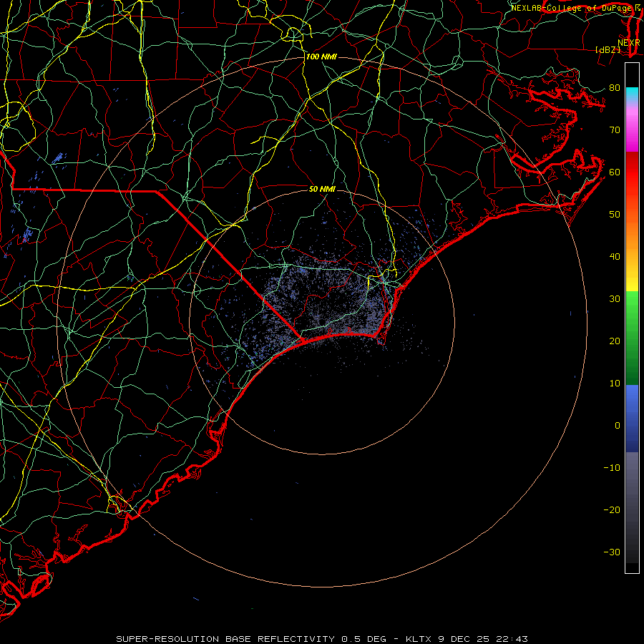644x644 pixels.
Task: Click the 60 value on the dBZ scale
Action: pos(615,172)
